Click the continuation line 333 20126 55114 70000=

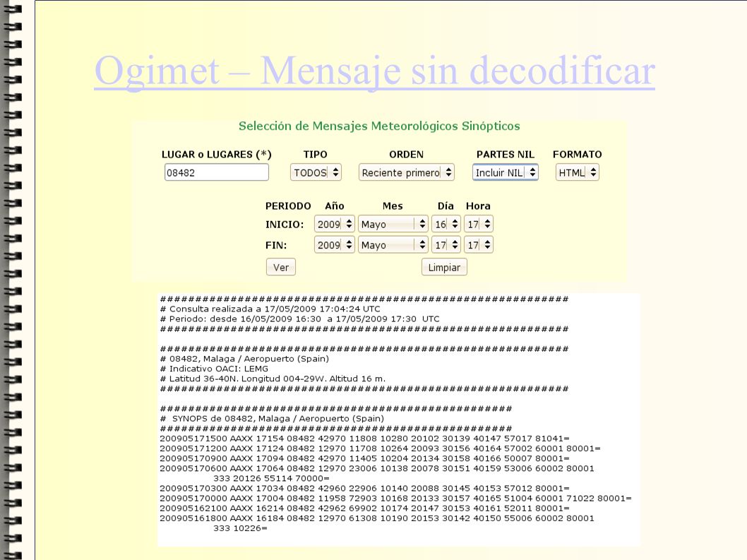pos(271,479)
